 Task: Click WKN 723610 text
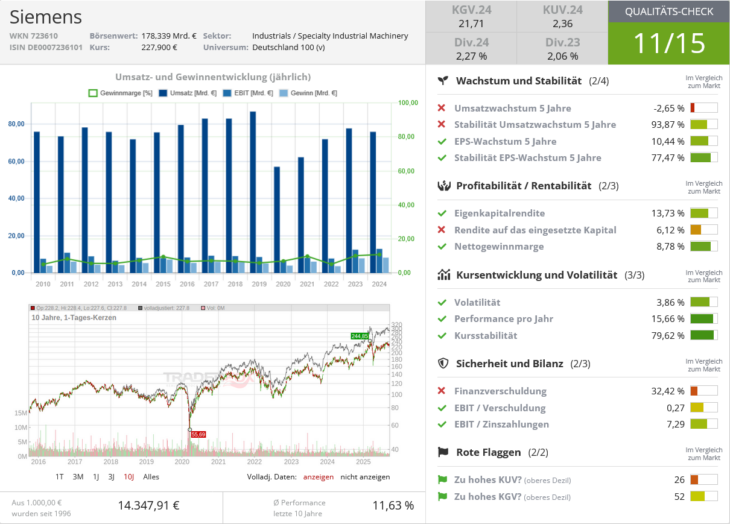coord(34,36)
